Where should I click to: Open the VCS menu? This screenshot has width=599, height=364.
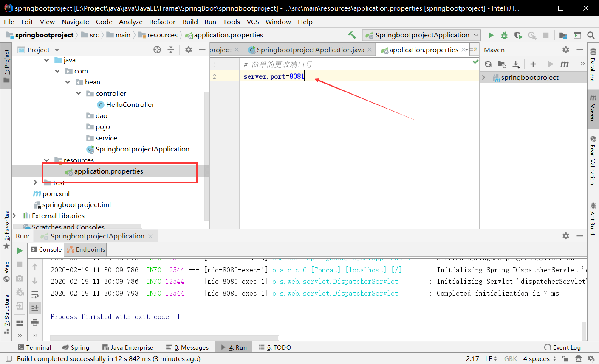[x=253, y=22]
